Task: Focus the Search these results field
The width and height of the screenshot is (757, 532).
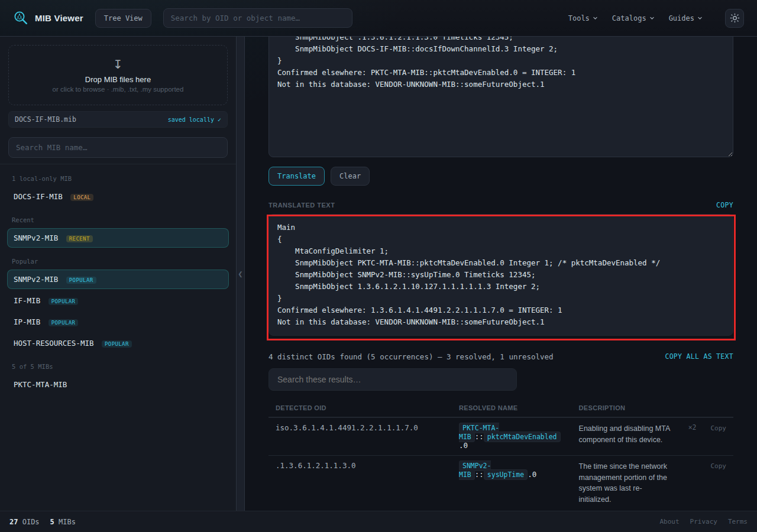Action: click(x=393, y=379)
